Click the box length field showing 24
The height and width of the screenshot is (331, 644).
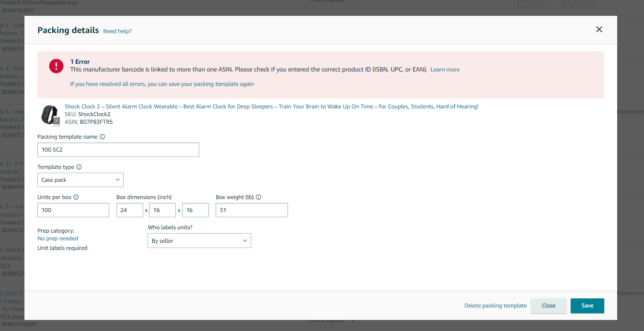[x=130, y=210]
